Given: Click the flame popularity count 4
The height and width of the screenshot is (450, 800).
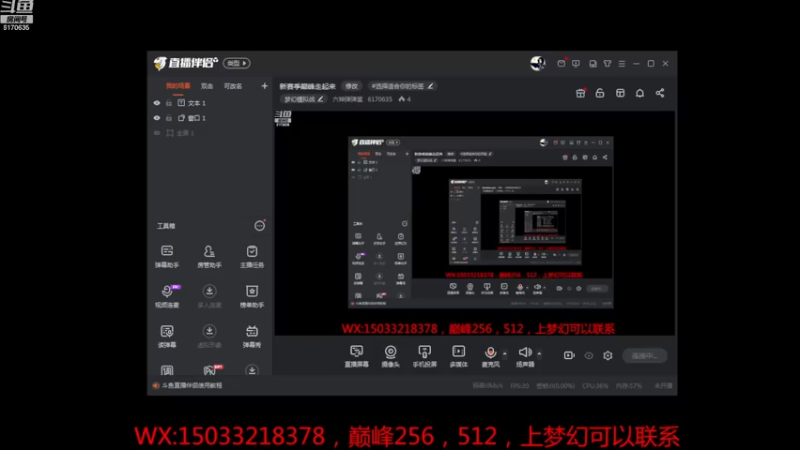Looking at the screenshot, I should point(405,99).
